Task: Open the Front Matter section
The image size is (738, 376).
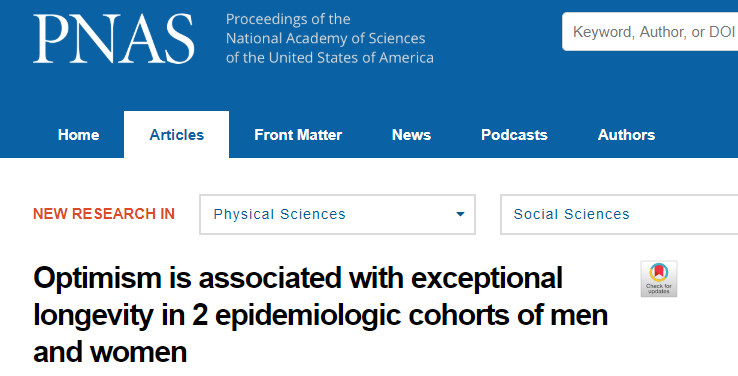Action: point(298,135)
